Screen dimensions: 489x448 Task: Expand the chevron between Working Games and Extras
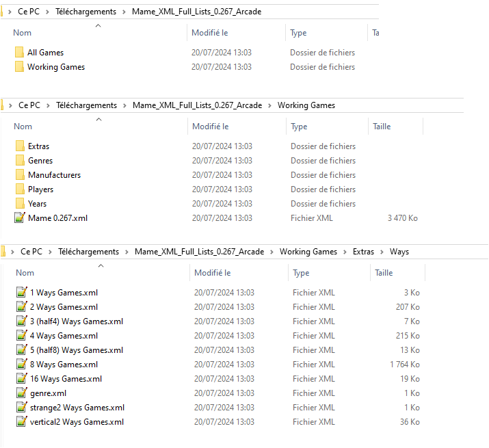click(x=345, y=252)
